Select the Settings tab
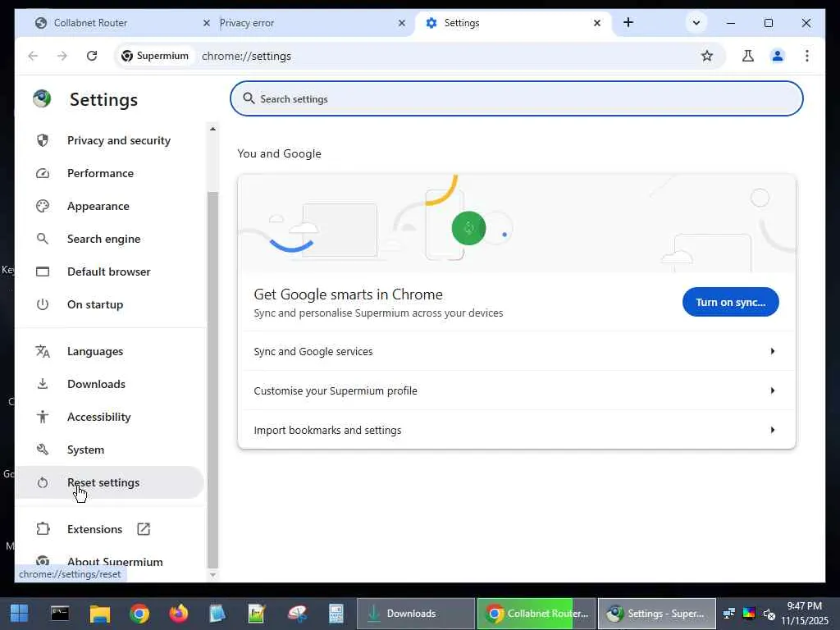840x630 pixels. [512, 23]
